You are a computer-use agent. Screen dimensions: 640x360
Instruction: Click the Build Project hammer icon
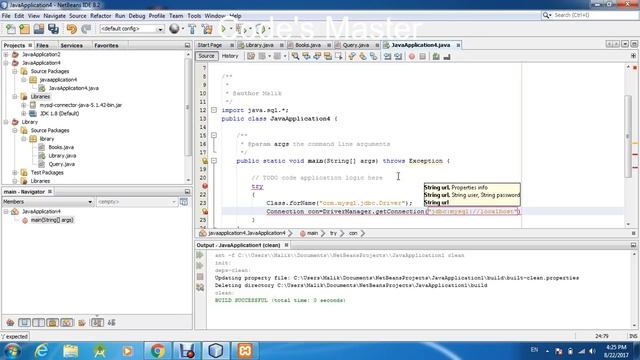click(192, 29)
